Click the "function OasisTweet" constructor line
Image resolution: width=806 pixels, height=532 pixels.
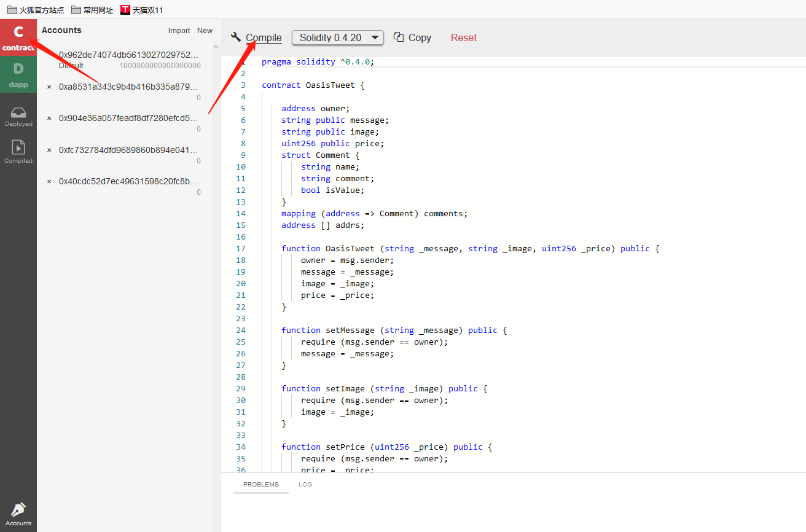470,248
